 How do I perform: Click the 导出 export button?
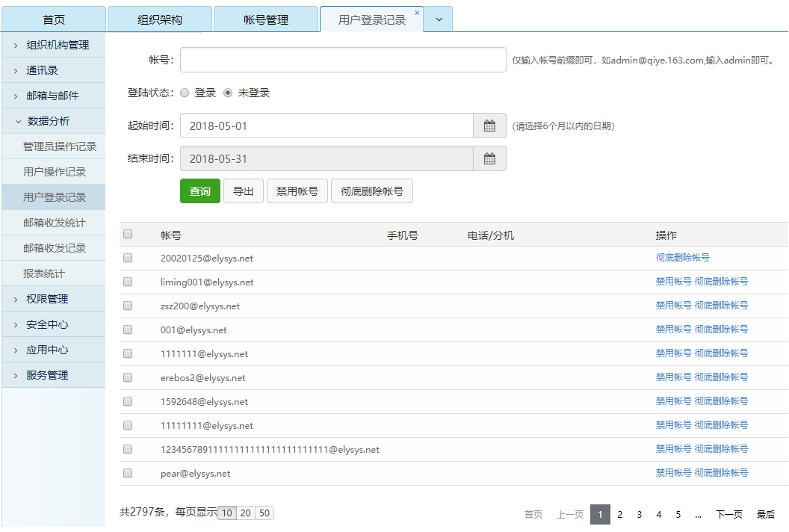click(244, 191)
